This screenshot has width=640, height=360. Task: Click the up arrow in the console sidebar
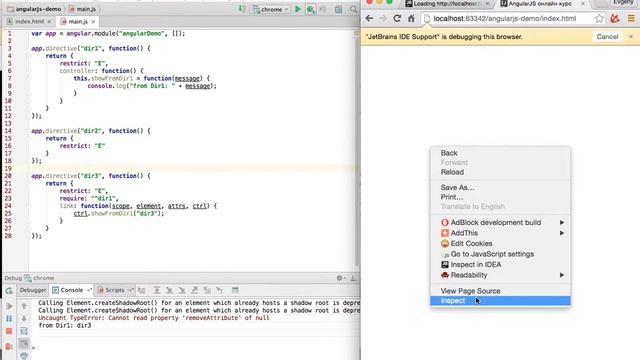tap(24, 306)
